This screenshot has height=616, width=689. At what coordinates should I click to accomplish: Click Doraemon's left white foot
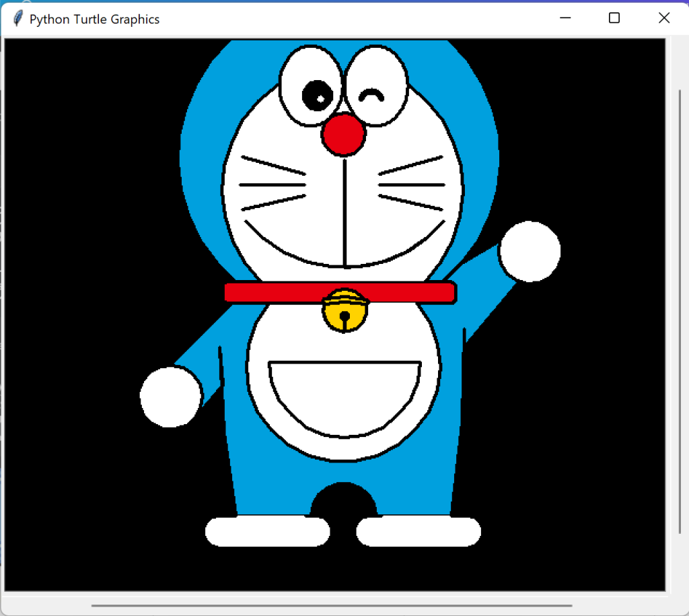(x=268, y=531)
